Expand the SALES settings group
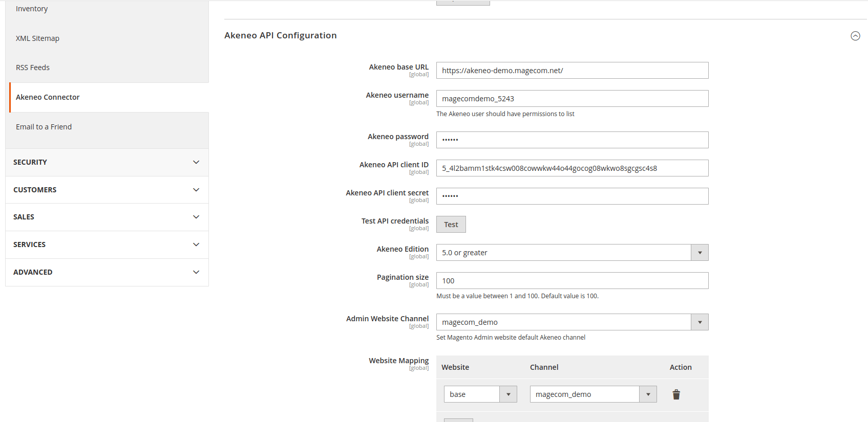Screen dimensions: 868x422 pyautogui.click(x=107, y=217)
